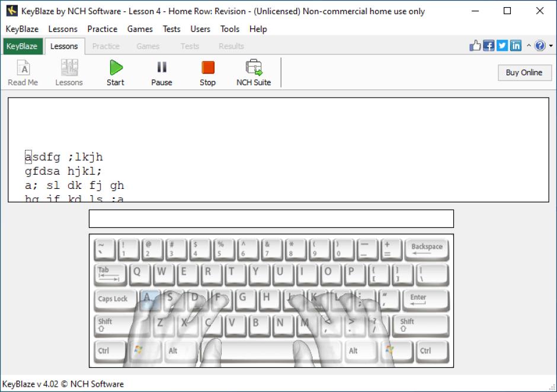Open the Users menu
Screen dimensions: 557x392
200,29
